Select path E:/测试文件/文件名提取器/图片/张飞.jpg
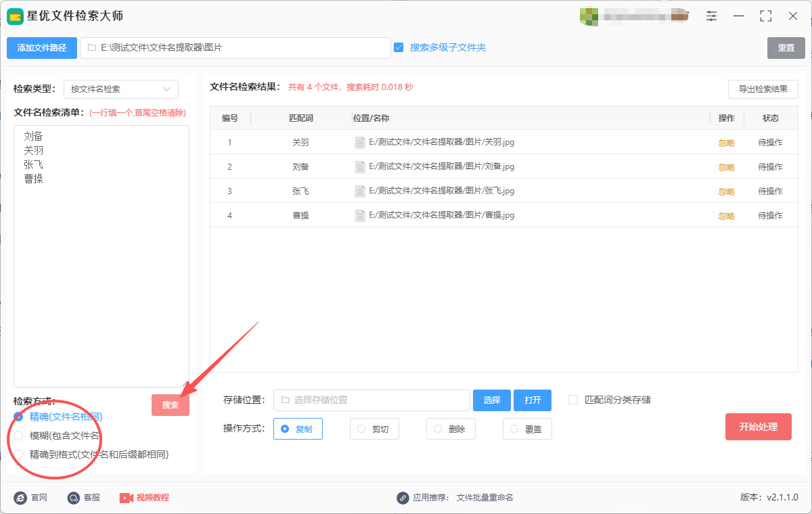This screenshot has width=812, height=514. tap(442, 191)
